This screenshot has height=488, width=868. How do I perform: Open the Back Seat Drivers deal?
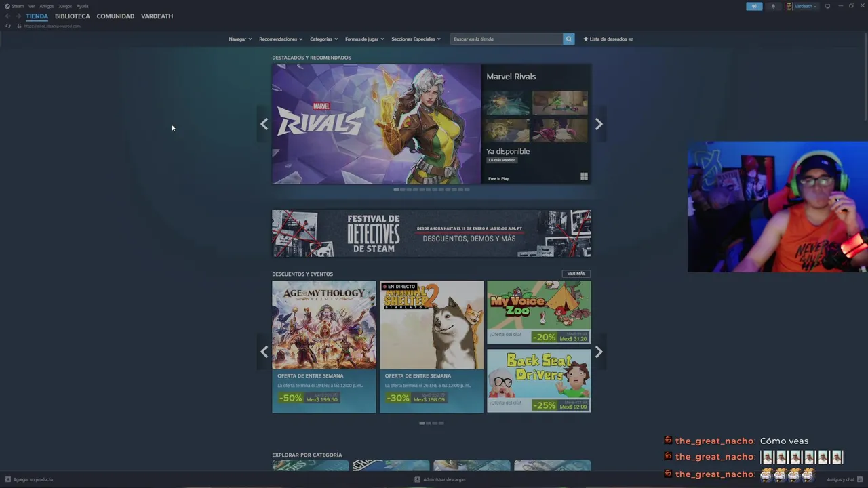539,381
